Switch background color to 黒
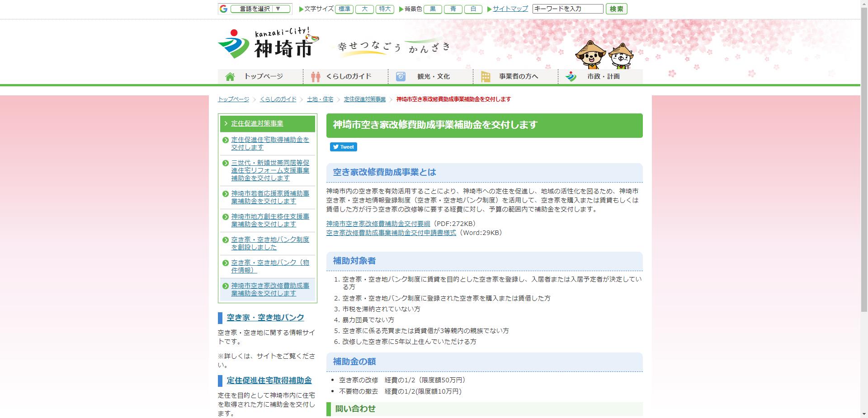 433,9
